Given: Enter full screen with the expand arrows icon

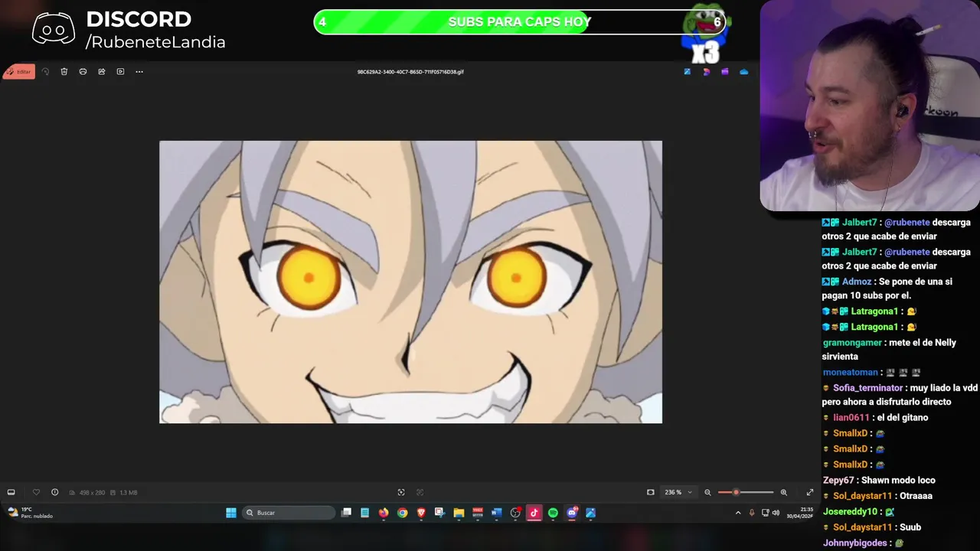Looking at the screenshot, I should [x=810, y=492].
